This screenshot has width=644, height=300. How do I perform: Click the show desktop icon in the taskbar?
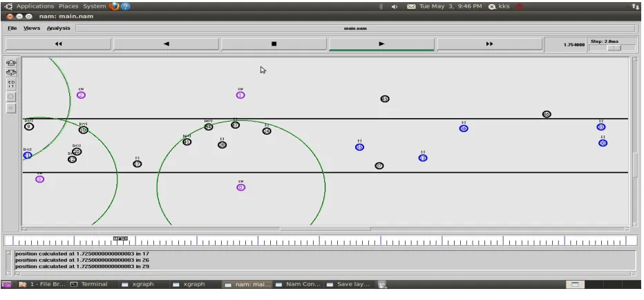pos(6,284)
